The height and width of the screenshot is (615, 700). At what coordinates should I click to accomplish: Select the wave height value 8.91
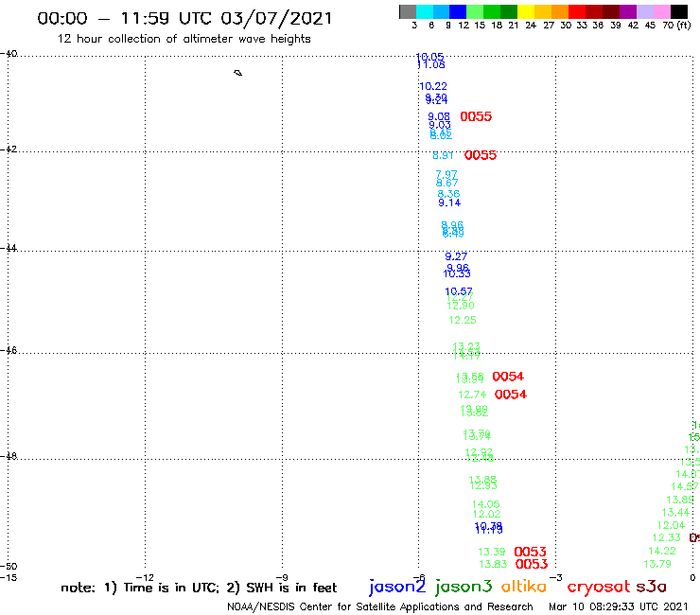click(x=443, y=155)
